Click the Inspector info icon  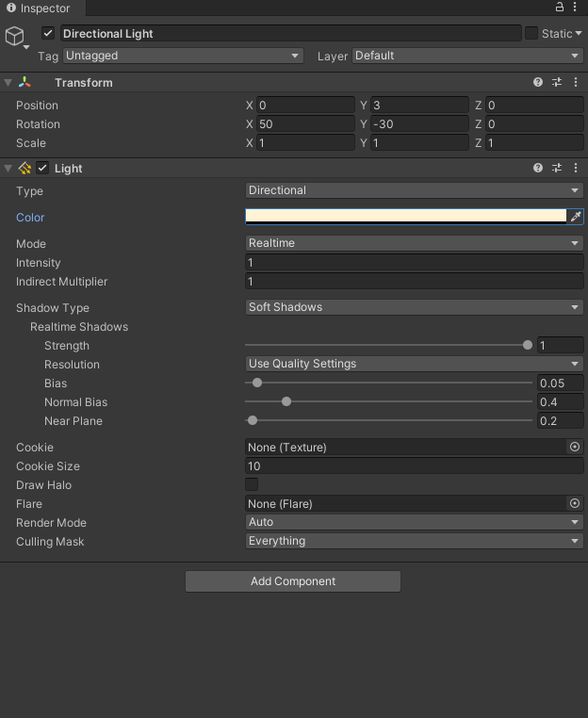11,8
